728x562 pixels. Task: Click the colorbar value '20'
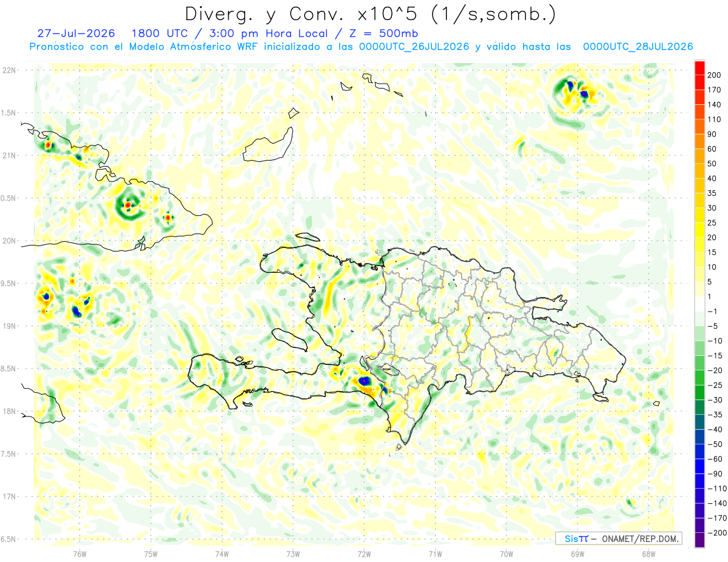tap(712, 238)
